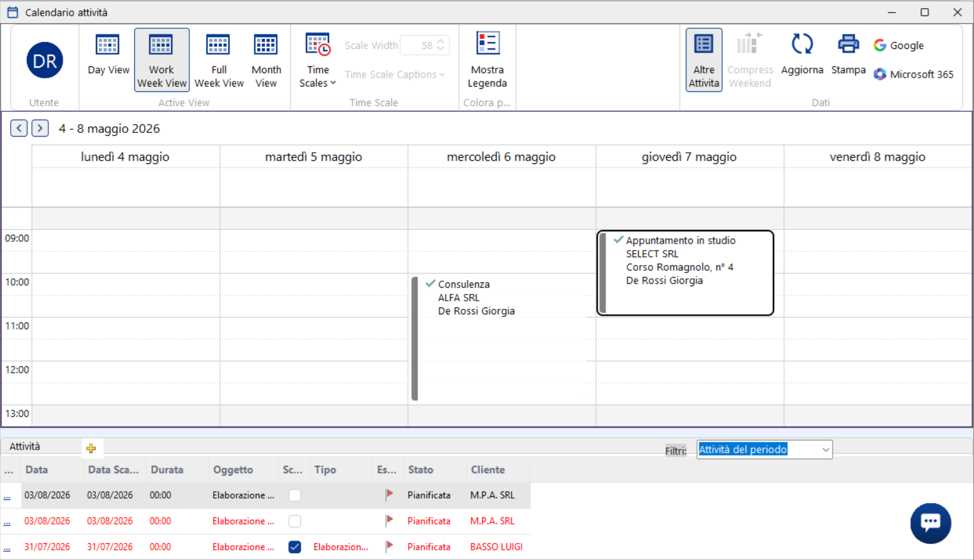This screenshot has height=560, width=974.
Task: Add a new activity with the plus icon
Action: pyautogui.click(x=92, y=448)
